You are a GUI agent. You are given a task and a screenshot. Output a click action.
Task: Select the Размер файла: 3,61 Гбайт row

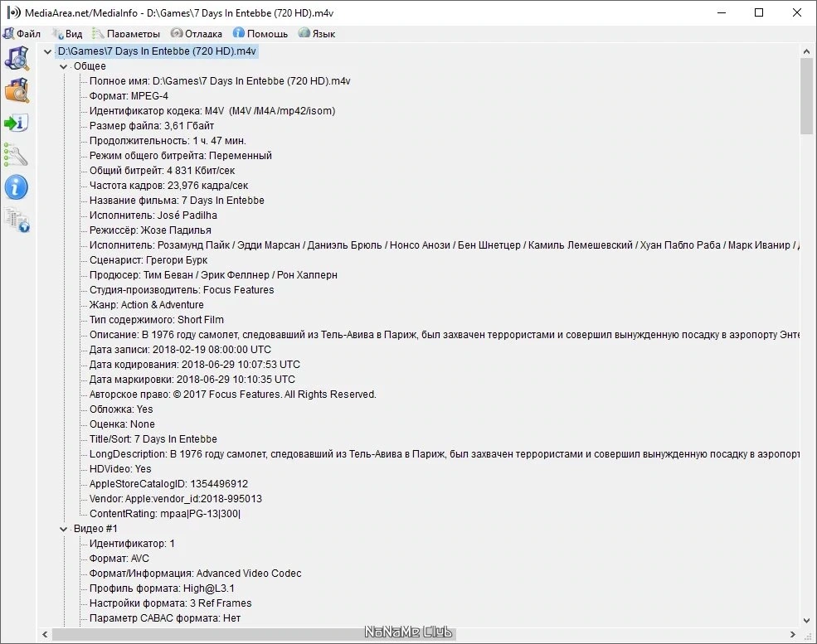coord(152,126)
